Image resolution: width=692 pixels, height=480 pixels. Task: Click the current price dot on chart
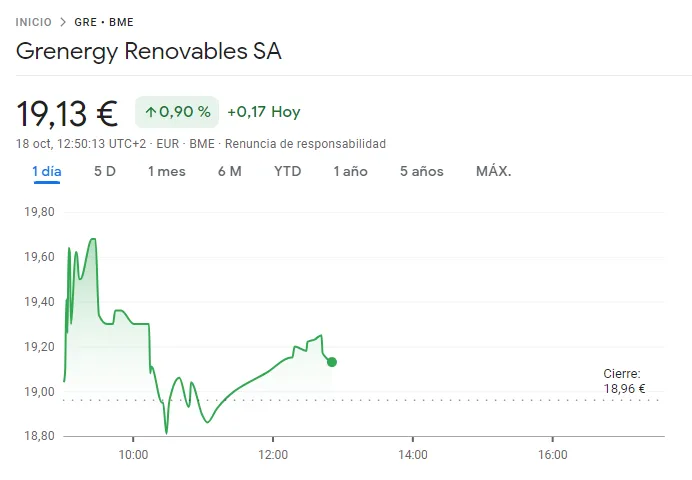(x=332, y=362)
